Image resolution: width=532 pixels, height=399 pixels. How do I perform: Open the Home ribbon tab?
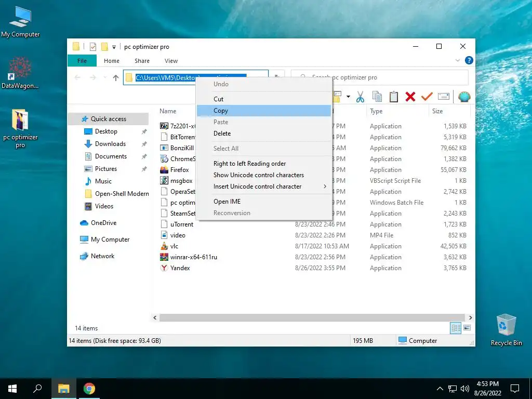point(112,61)
